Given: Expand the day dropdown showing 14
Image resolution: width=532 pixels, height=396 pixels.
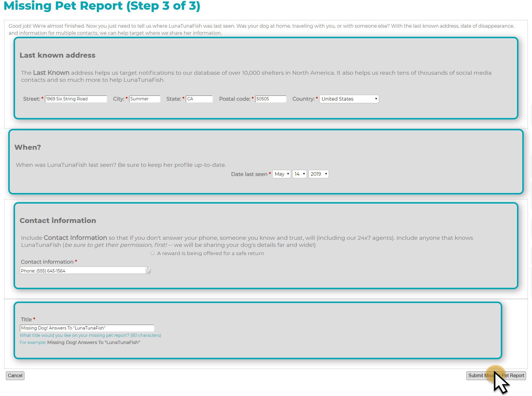Looking at the screenshot, I should click(299, 174).
